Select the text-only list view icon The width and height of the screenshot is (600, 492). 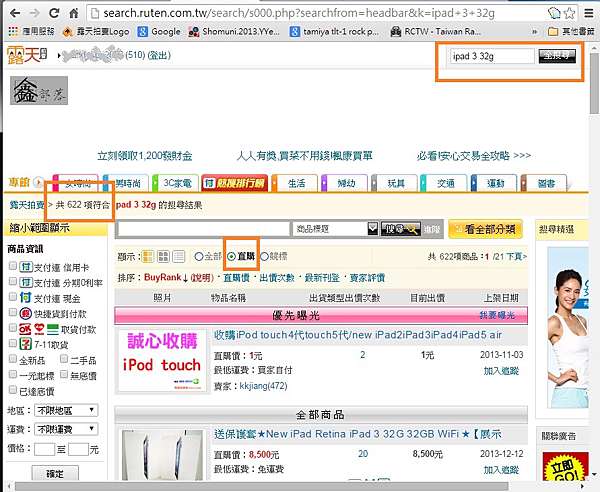pos(179,256)
